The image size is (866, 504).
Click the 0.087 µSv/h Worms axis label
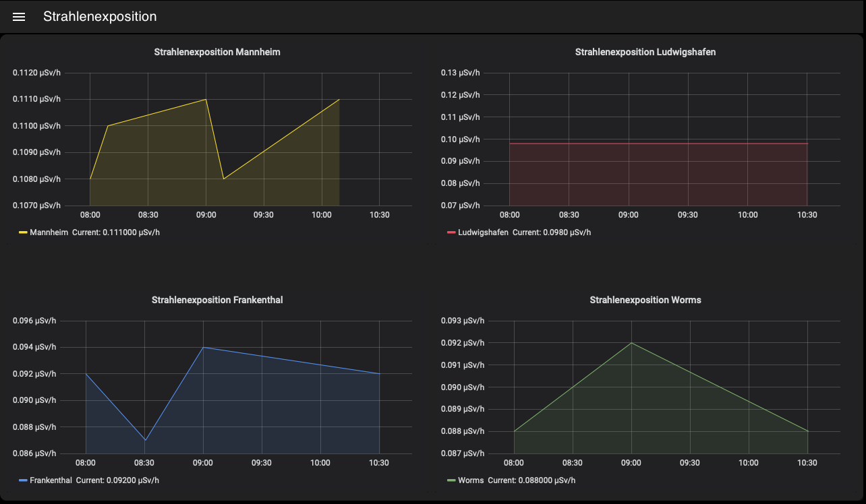point(463,453)
